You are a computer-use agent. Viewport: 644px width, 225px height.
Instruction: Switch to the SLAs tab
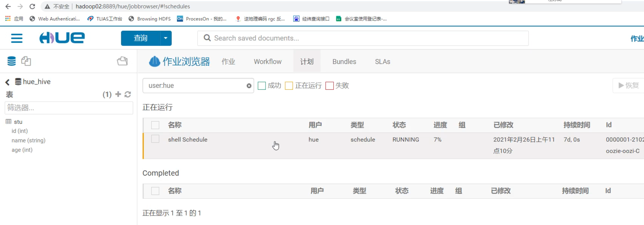pos(382,62)
